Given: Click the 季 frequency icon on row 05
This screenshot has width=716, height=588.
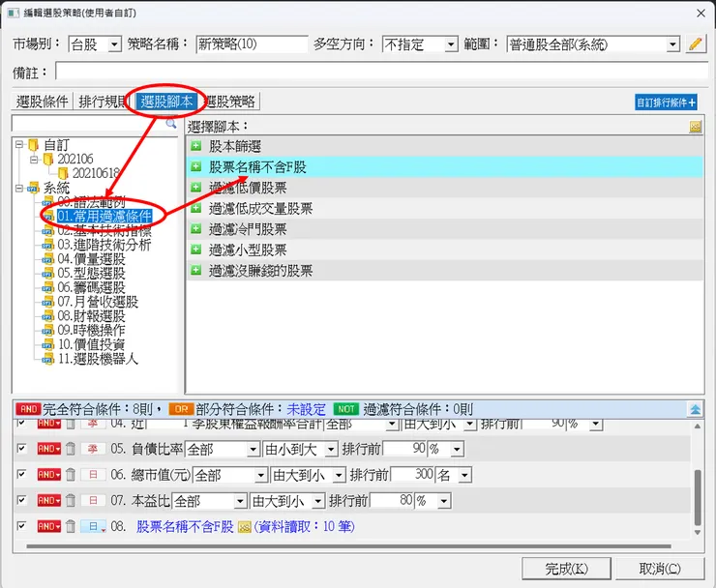Looking at the screenshot, I should point(93,449).
